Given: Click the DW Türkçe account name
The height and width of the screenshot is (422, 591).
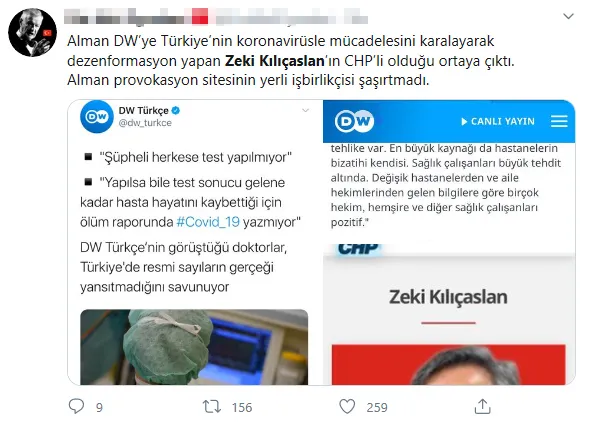Looking at the screenshot, I should (143, 111).
